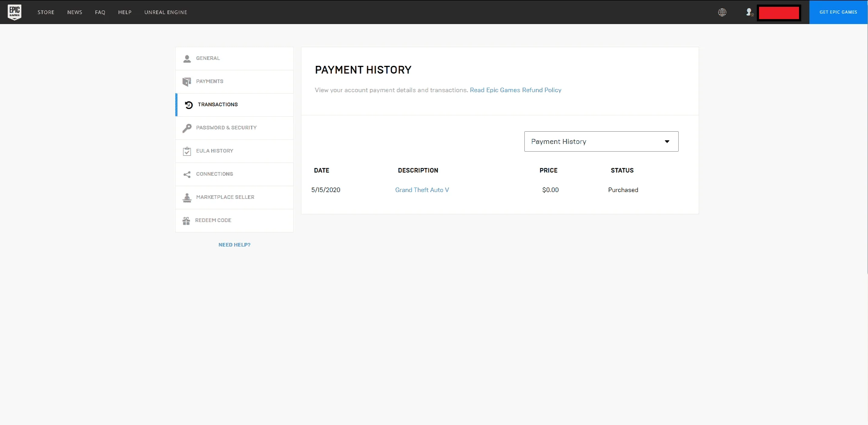Click the EULA History clipboard icon
868x425 pixels.
187,151
